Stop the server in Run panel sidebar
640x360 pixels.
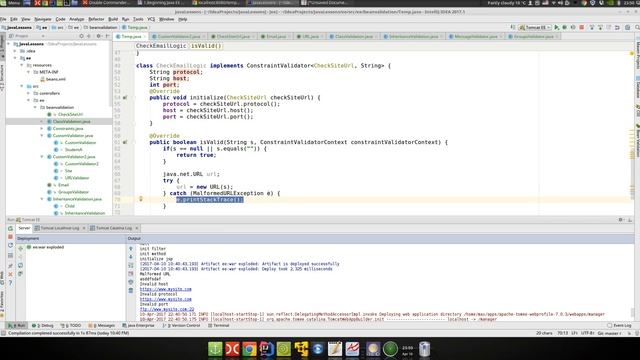click(10, 237)
